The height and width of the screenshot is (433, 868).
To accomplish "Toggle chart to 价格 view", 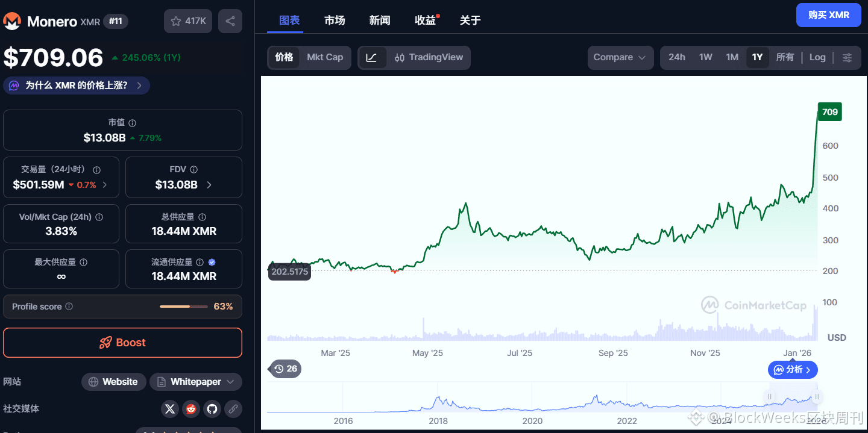I will [284, 58].
